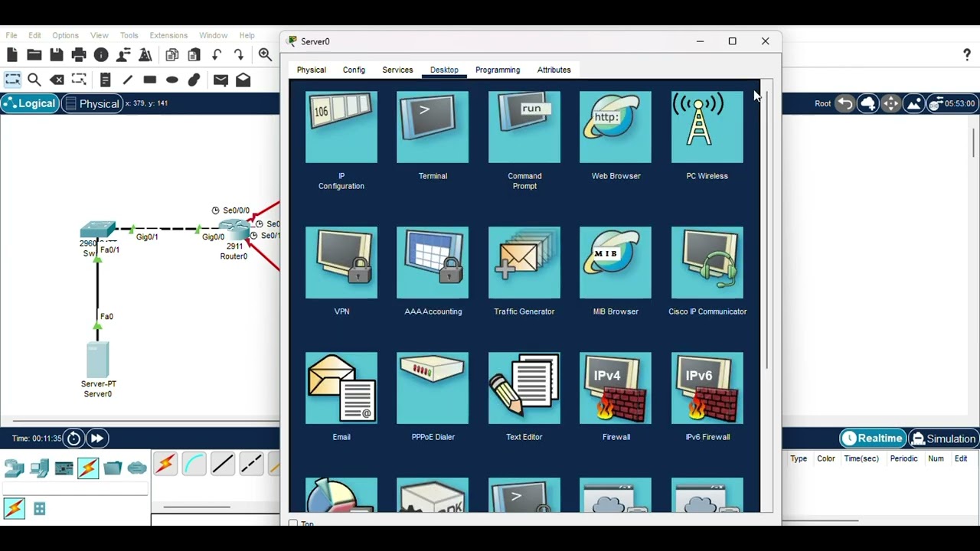Screen dimensions: 980x551
Task: Select the Server0 device in workspace
Action: (98, 360)
